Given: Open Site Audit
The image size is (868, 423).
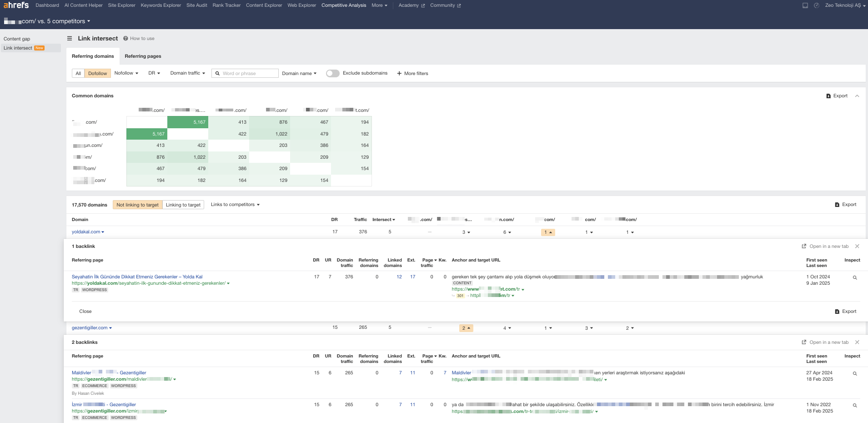Looking at the screenshot, I should [197, 5].
